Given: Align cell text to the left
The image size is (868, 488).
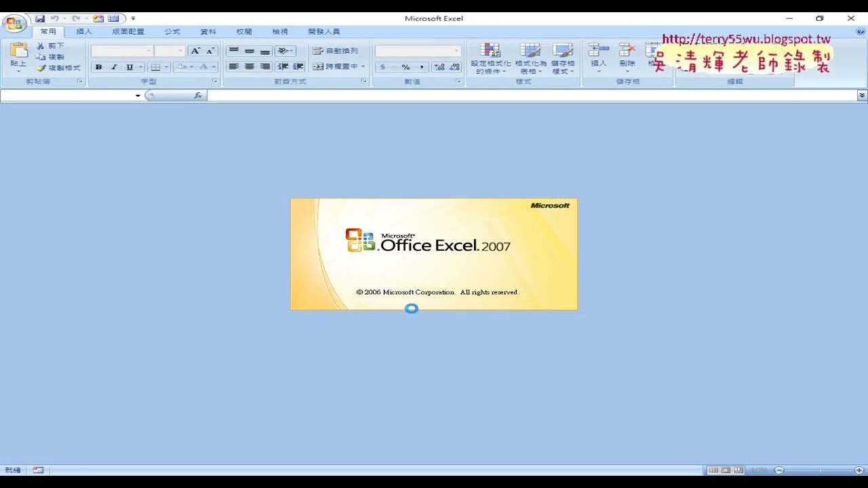Looking at the screenshot, I should (234, 66).
